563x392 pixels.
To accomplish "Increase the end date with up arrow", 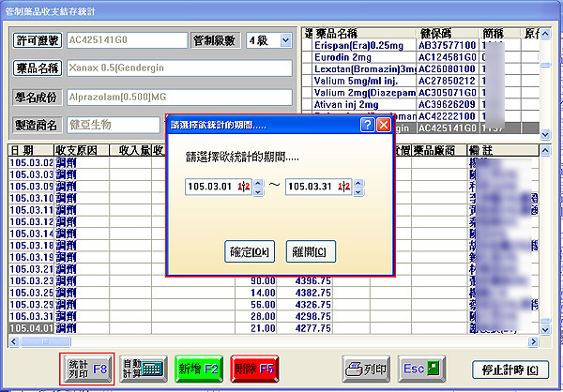I will tap(359, 181).
